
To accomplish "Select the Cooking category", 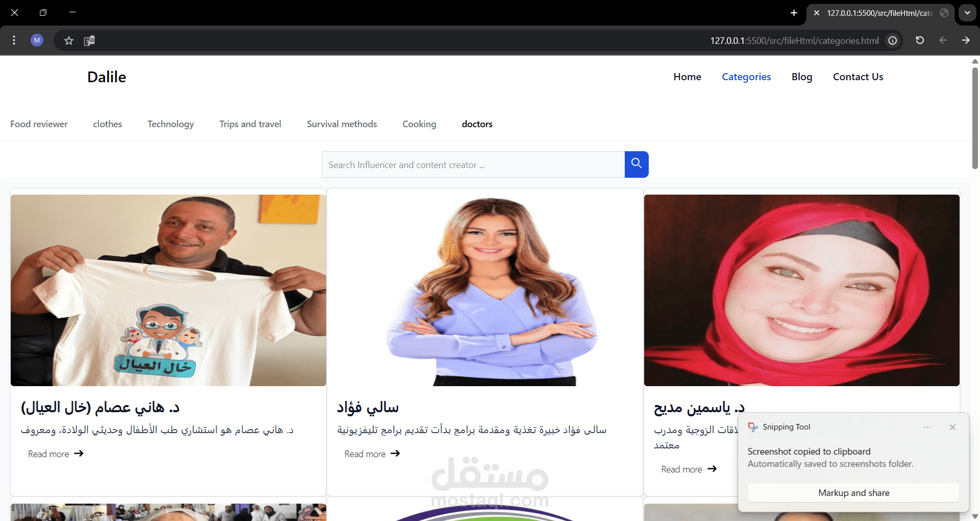I will (x=419, y=124).
